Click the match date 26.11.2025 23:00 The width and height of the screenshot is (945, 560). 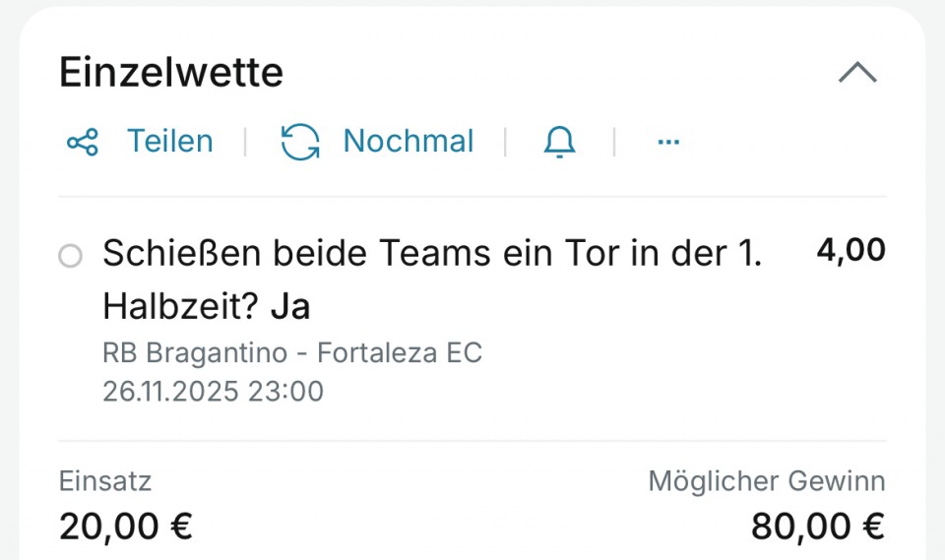click(x=213, y=392)
